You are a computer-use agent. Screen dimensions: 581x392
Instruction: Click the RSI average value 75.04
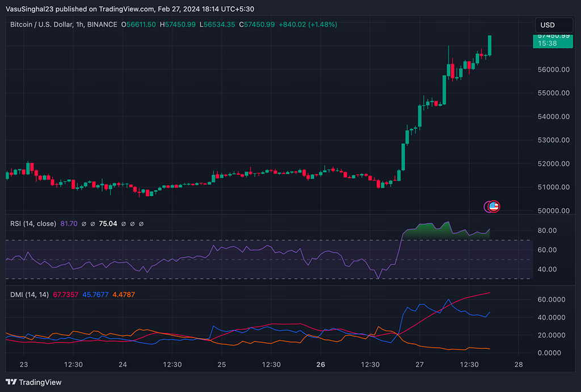(108, 224)
